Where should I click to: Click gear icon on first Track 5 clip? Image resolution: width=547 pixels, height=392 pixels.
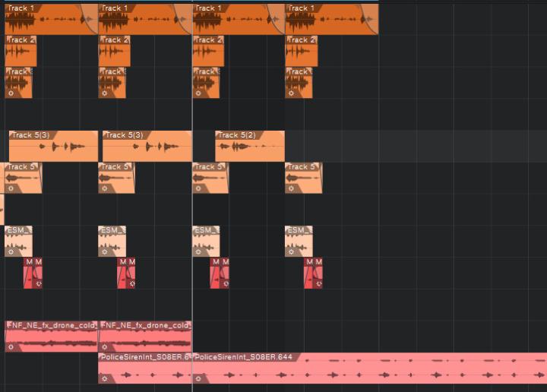pyautogui.click(x=11, y=188)
